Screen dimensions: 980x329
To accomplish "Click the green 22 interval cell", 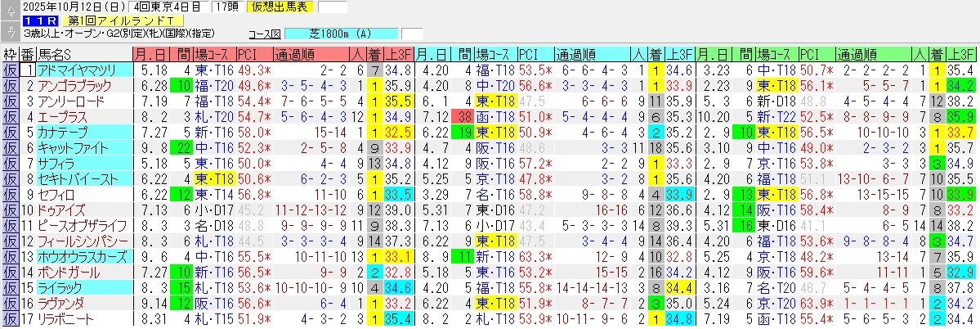I will (x=181, y=148).
